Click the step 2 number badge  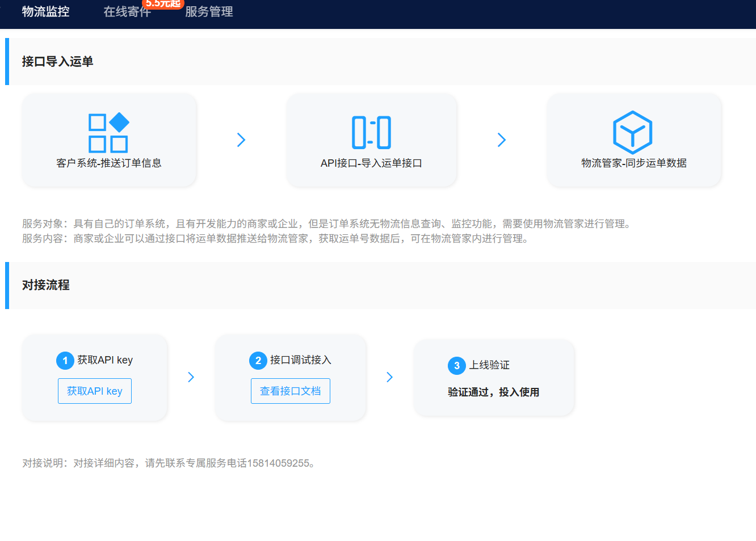coord(258,361)
